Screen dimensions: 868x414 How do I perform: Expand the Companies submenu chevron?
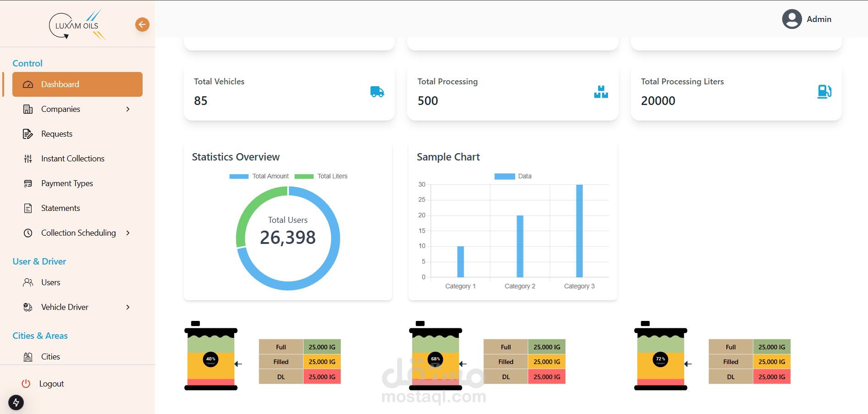tap(128, 109)
